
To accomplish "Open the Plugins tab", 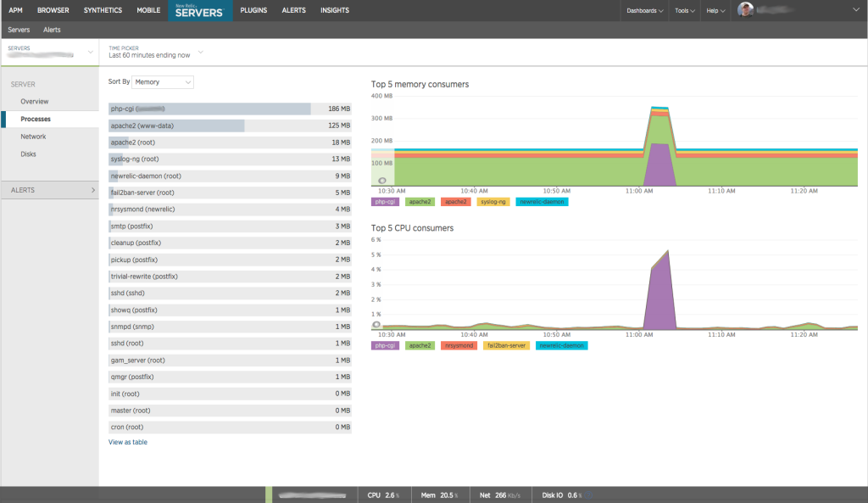I will [x=253, y=10].
